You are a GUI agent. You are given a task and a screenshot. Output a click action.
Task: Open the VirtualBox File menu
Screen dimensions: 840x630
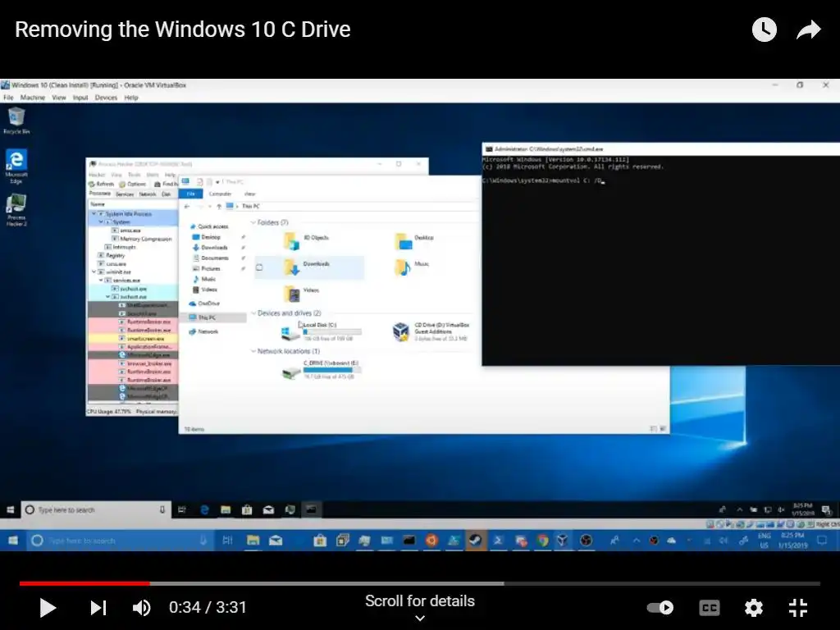point(8,98)
